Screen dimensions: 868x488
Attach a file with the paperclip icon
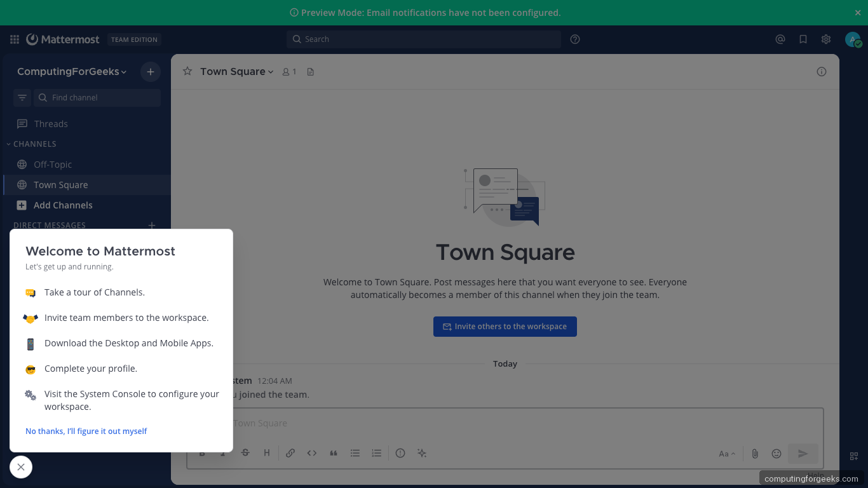click(x=755, y=453)
